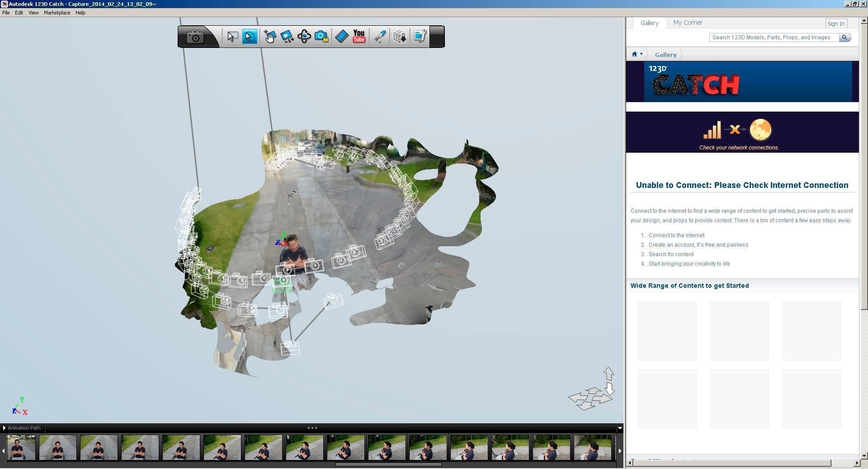Open the Help menu

tap(80, 13)
